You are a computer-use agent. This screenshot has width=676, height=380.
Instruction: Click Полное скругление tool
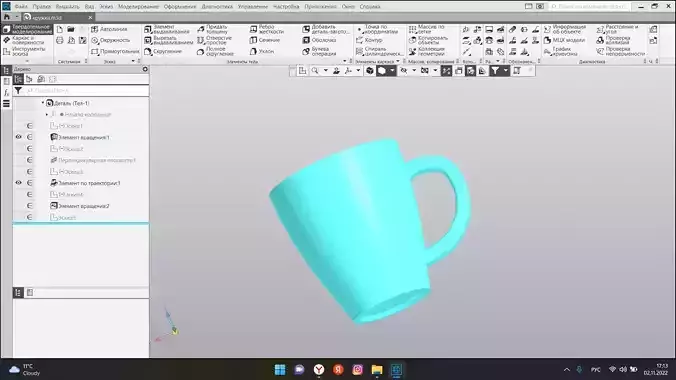tap(215, 51)
